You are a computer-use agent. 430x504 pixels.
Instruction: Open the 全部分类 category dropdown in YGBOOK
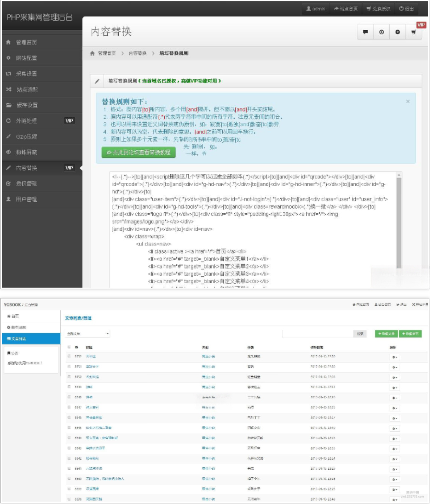point(88,334)
